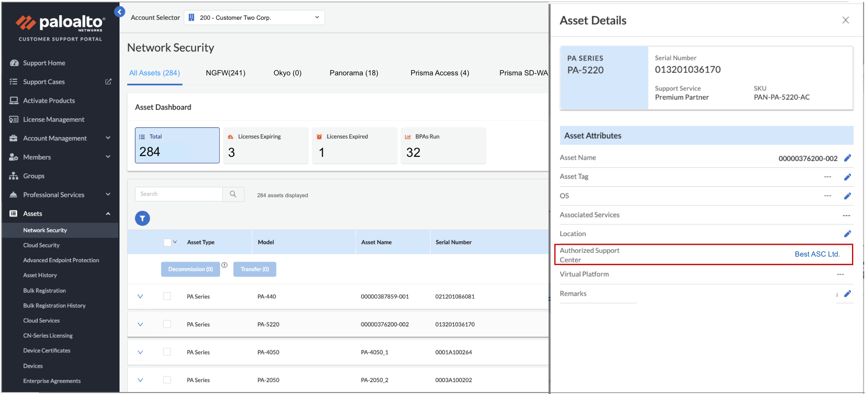Open the Account Selector dropdown
This screenshot has height=394, width=868.
coord(254,18)
